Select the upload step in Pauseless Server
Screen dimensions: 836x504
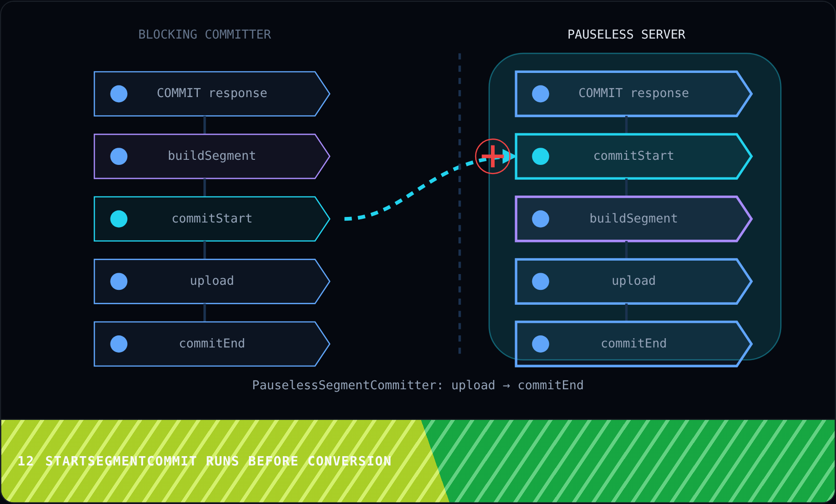click(x=634, y=281)
